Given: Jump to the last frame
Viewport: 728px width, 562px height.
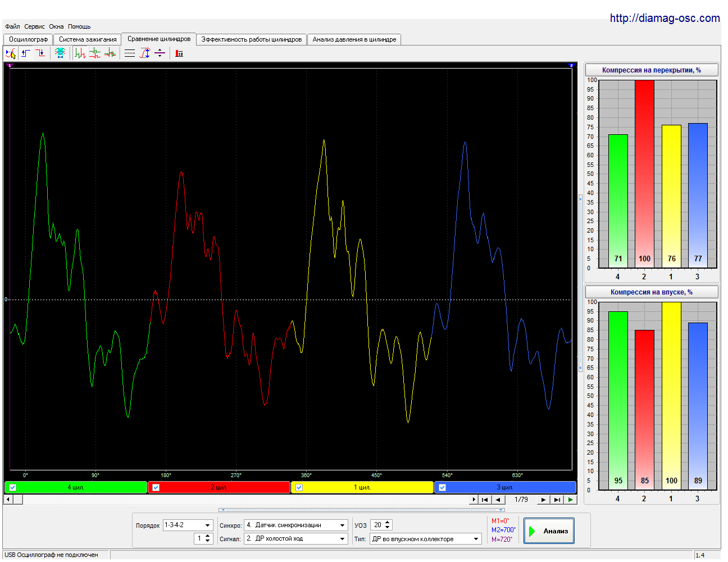Looking at the screenshot, I should (x=557, y=499).
